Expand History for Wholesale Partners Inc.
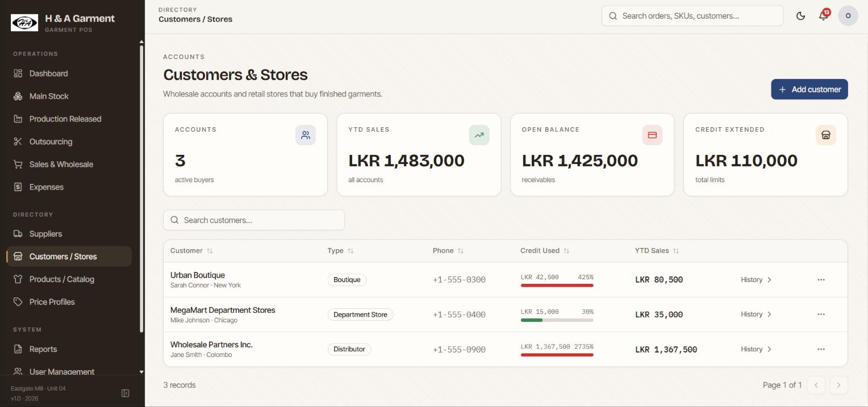This screenshot has height=407, width=868. pos(756,349)
